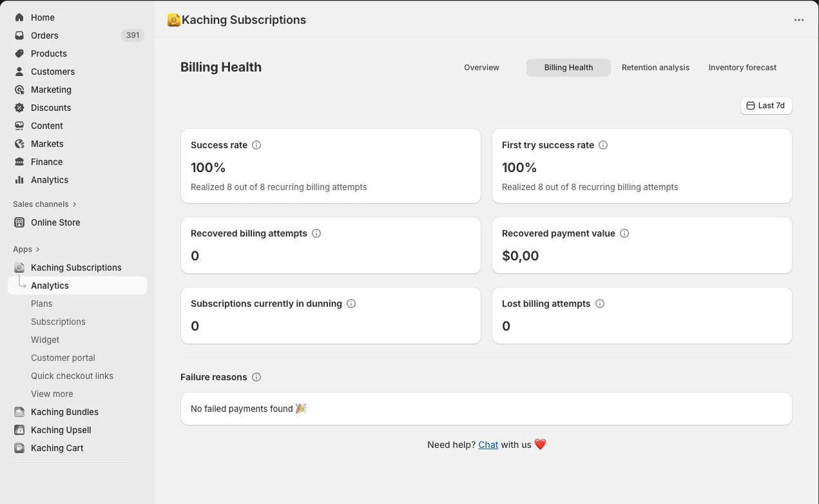
Task: Click the Online Store storefront icon
Action: coord(19,222)
